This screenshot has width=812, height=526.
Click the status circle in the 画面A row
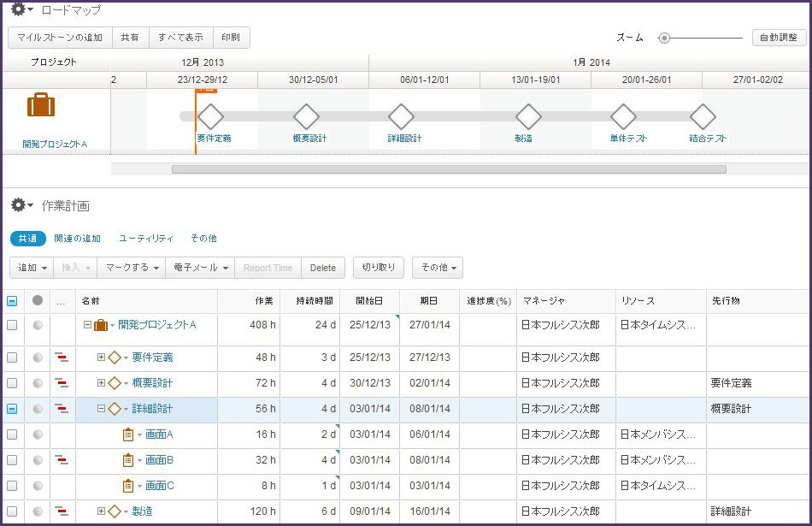[38, 434]
